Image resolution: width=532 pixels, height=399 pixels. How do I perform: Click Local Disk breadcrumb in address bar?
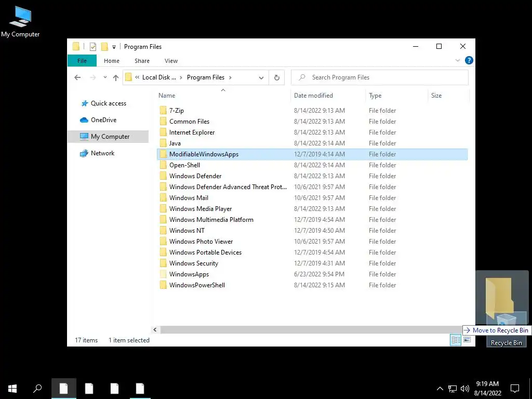(x=159, y=77)
